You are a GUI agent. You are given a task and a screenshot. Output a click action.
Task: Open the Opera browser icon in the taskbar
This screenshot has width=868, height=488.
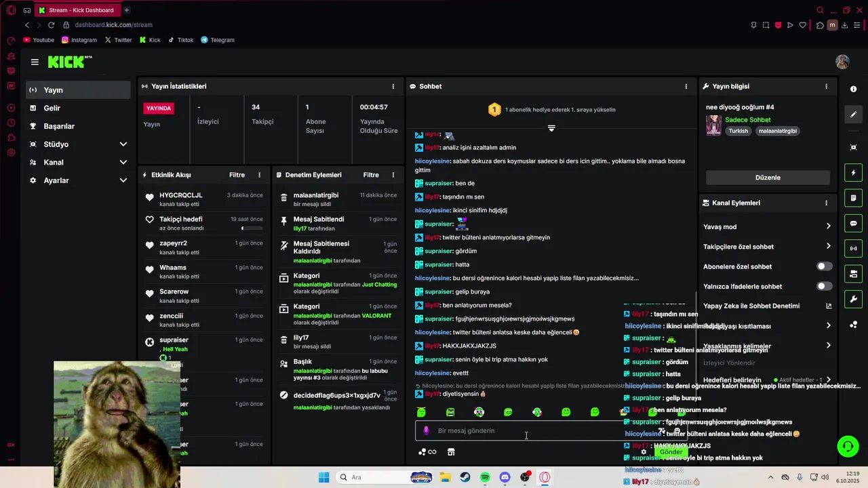544,477
